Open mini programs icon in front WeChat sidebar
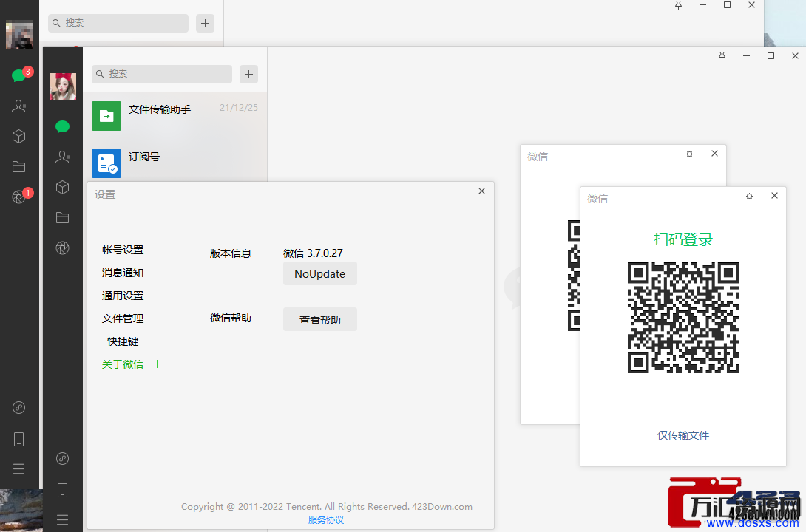The width and height of the screenshot is (806, 532). (63, 459)
